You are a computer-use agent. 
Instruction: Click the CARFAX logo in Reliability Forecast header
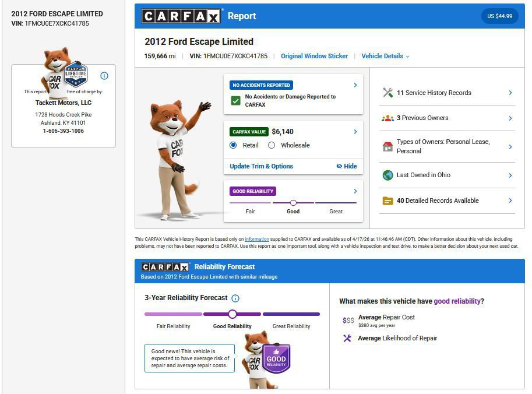click(165, 267)
